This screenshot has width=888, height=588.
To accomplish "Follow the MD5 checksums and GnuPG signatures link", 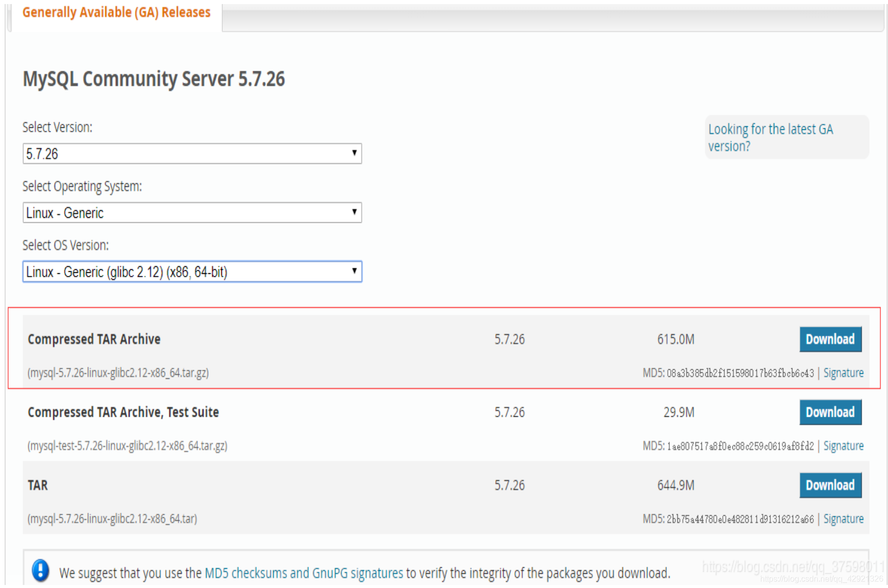I will point(304,573).
